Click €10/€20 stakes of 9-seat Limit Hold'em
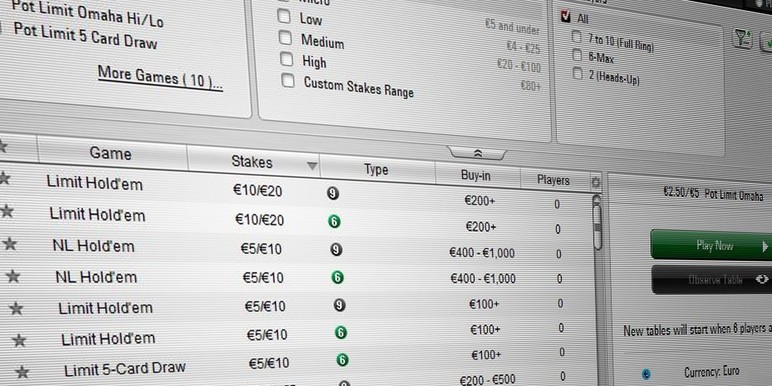Image resolution: width=772 pixels, height=386 pixels. (257, 191)
